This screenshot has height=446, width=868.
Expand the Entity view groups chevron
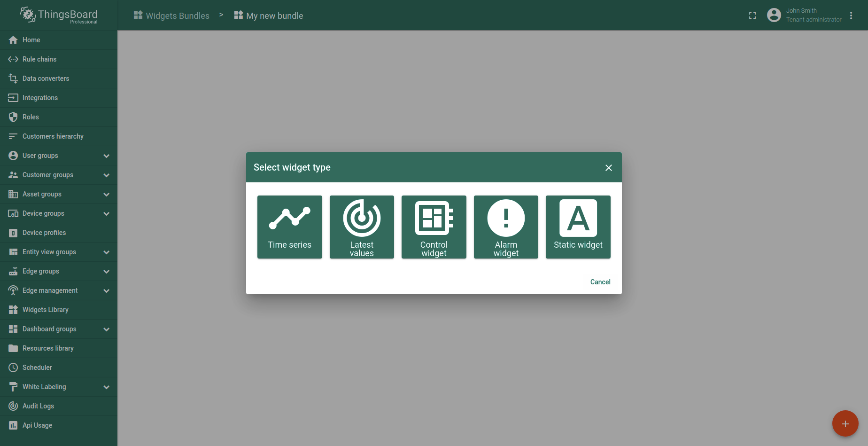point(107,252)
